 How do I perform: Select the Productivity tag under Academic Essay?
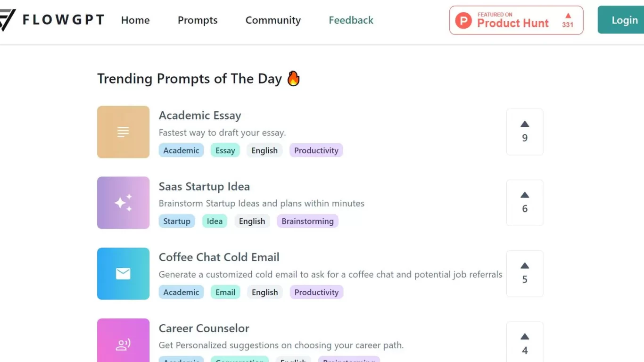coord(316,150)
